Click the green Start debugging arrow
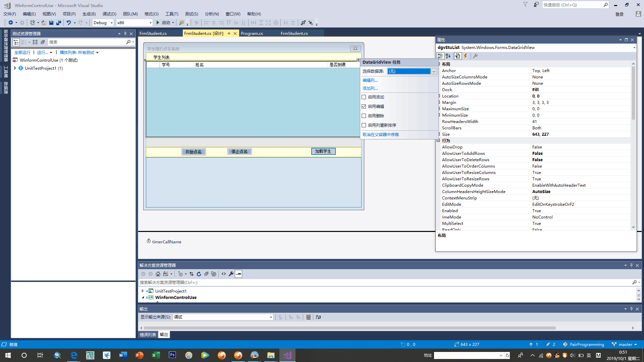644x362 pixels. [x=158, y=23]
